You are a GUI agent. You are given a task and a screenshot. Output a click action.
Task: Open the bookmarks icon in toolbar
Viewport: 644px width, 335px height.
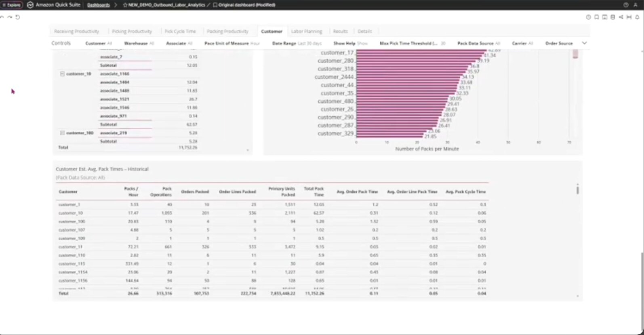point(596,17)
